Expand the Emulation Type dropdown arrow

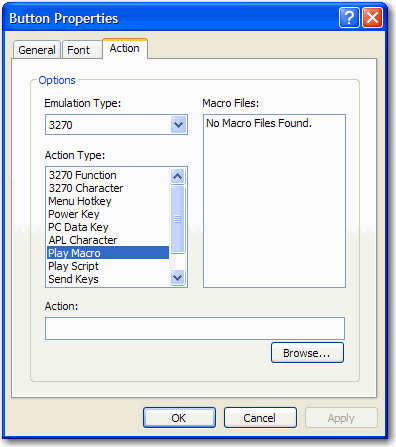click(x=178, y=125)
